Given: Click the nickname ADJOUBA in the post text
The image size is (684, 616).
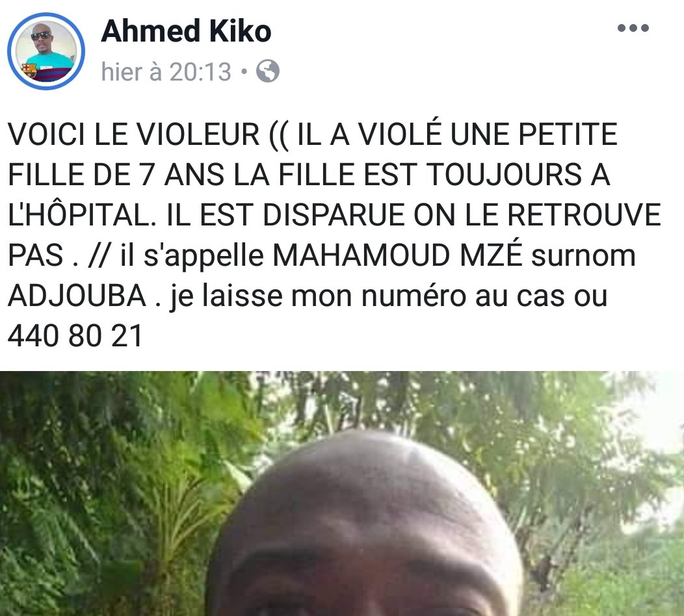Looking at the screenshot, I should point(77,296).
